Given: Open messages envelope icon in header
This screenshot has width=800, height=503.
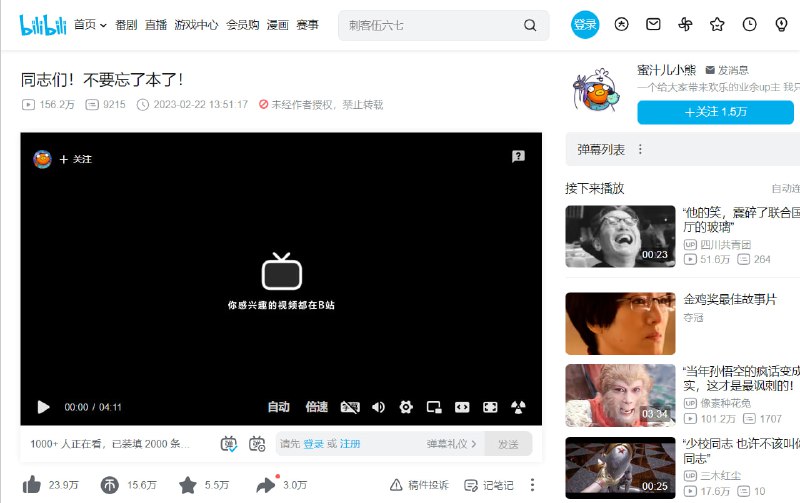Looking at the screenshot, I should tap(653, 24).
